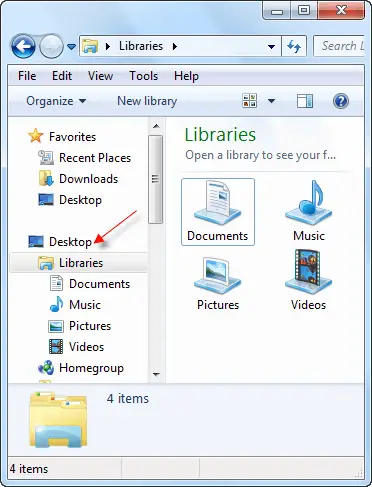Open the Tools menu
This screenshot has height=487, width=372.
pyautogui.click(x=143, y=76)
